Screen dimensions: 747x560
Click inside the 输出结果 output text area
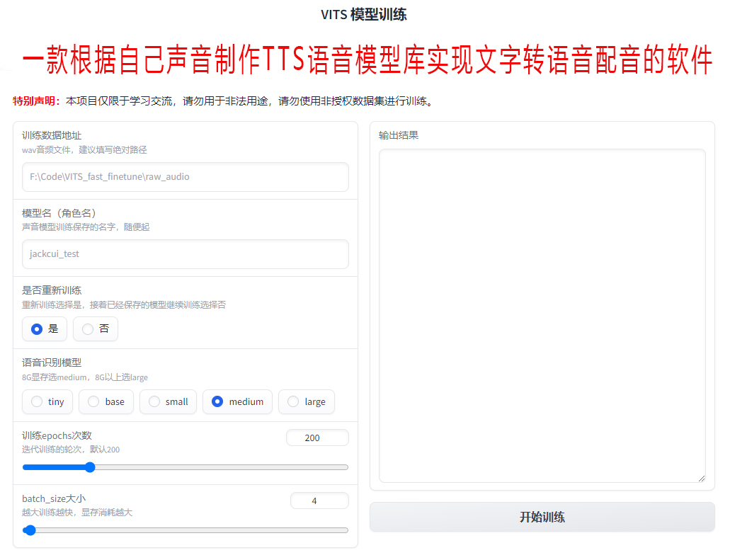[542, 316]
